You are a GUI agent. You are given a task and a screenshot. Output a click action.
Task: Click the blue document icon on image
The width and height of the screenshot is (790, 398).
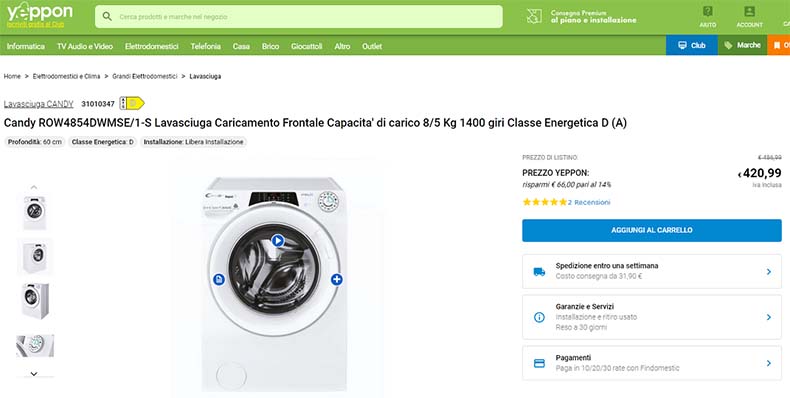coord(219,279)
